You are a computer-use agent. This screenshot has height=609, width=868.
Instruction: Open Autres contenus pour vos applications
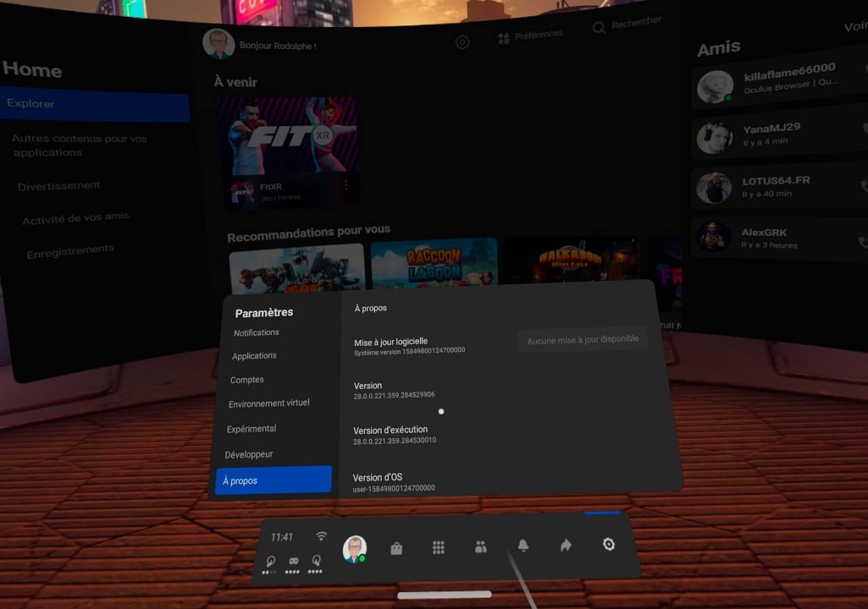click(79, 145)
